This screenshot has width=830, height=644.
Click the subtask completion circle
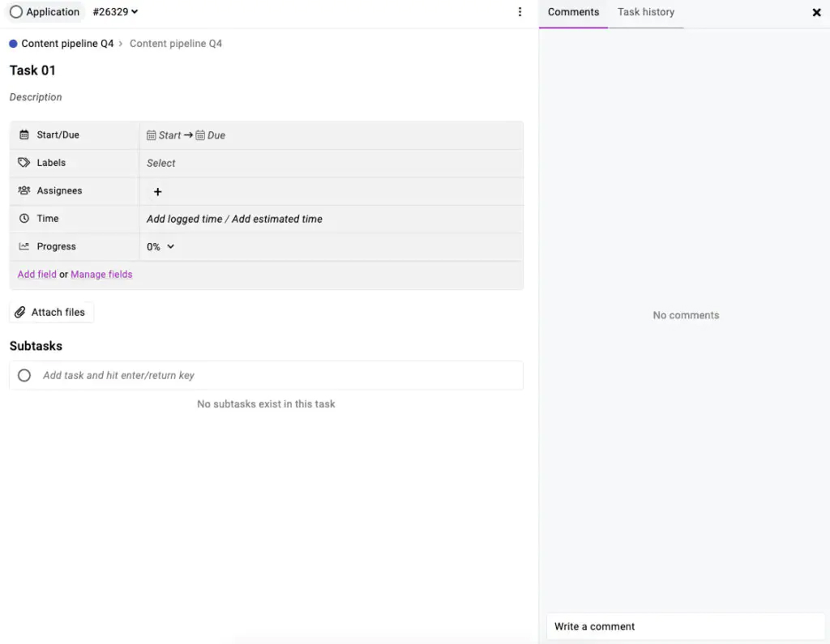24,375
